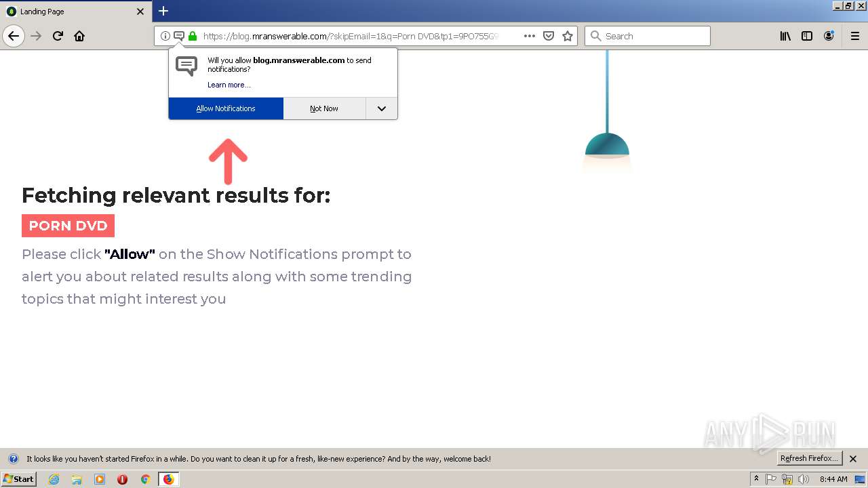This screenshot has height=488, width=868.
Task: Click the forward navigation arrow
Action: click(x=37, y=36)
